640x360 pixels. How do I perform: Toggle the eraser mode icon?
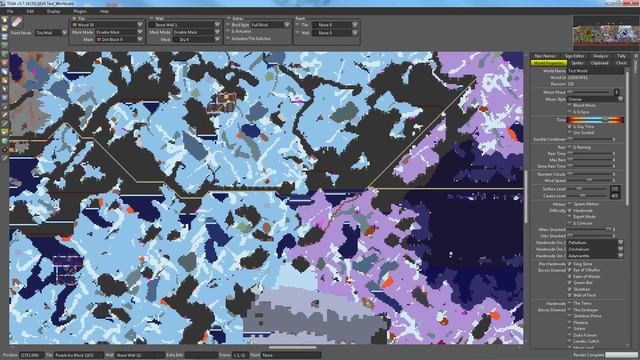click(x=17, y=22)
